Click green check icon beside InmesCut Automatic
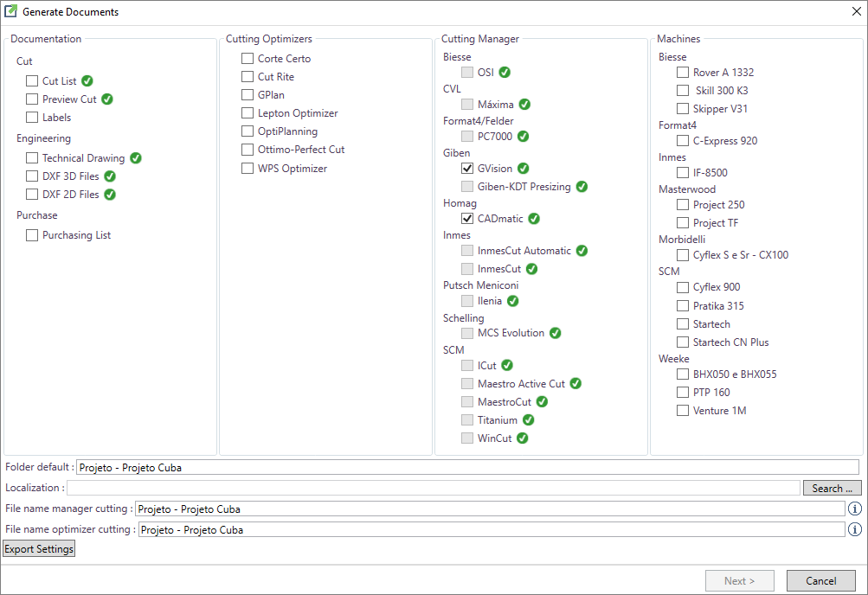The width and height of the screenshot is (868, 595). click(x=582, y=251)
